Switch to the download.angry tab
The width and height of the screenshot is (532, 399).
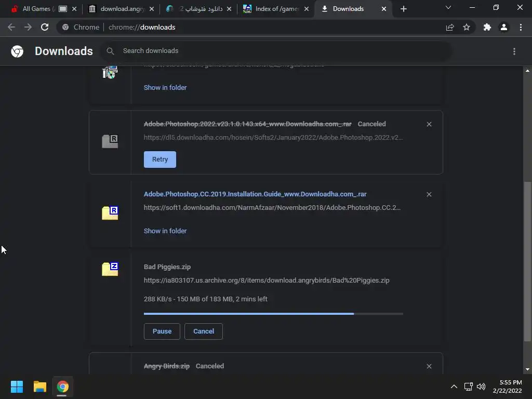coord(122,9)
